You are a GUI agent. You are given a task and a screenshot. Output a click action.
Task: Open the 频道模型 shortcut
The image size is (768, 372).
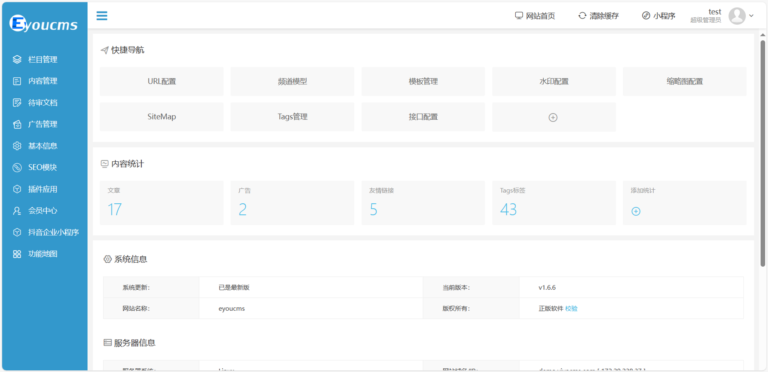pyautogui.click(x=292, y=82)
